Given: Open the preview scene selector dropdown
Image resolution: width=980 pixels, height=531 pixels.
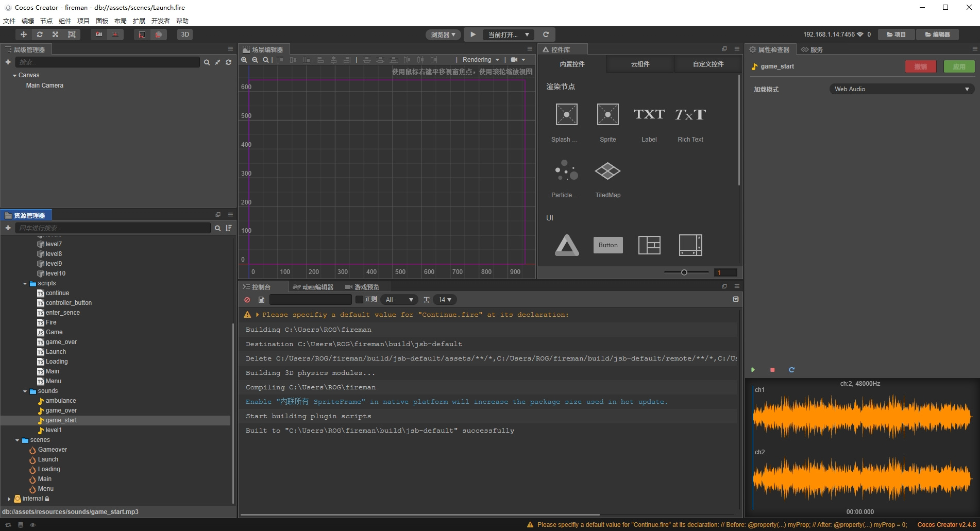Looking at the screenshot, I should [x=509, y=35].
